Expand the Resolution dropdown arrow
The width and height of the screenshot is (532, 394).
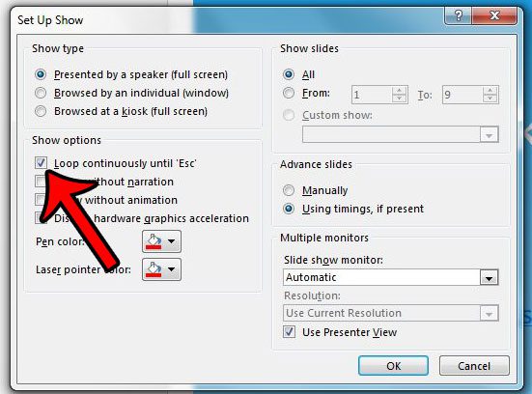pos(489,313)
